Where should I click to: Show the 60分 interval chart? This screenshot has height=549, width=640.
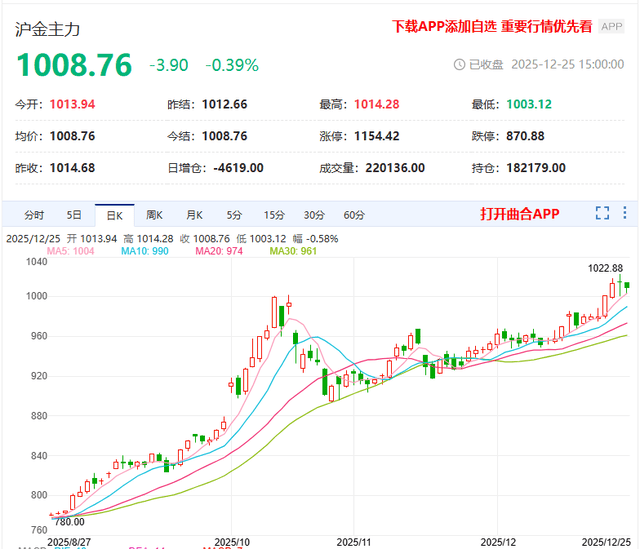(x=354, y=215)
